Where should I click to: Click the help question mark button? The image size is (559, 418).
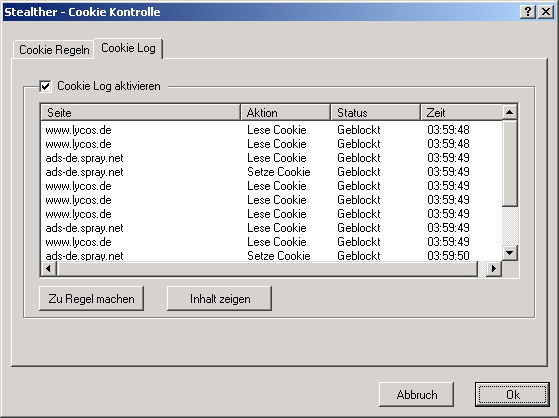(x=528, y=12)
